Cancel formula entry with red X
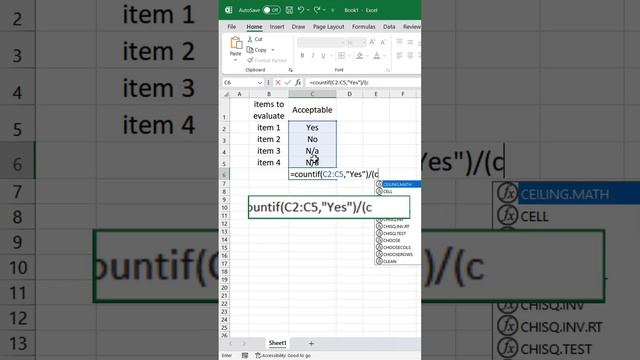This screenshot has width=640, height=360. [x=278, y=82]
